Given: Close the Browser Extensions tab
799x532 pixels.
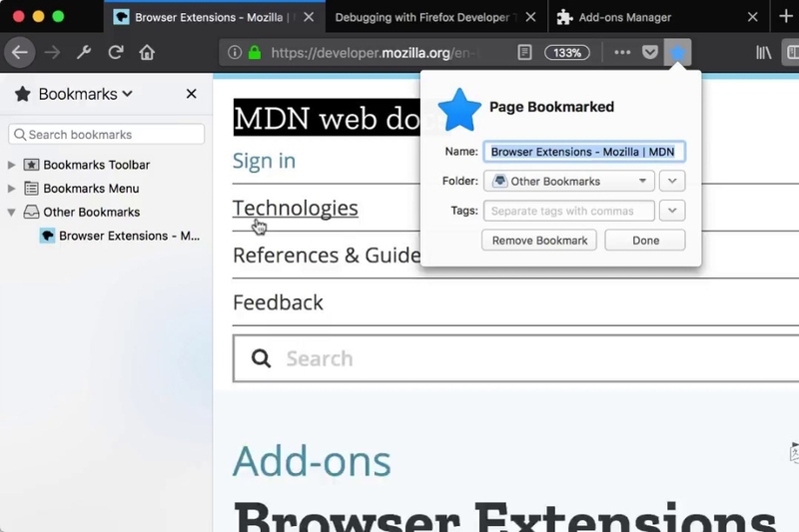Looking at the screenshot, I should pos(309,17).
